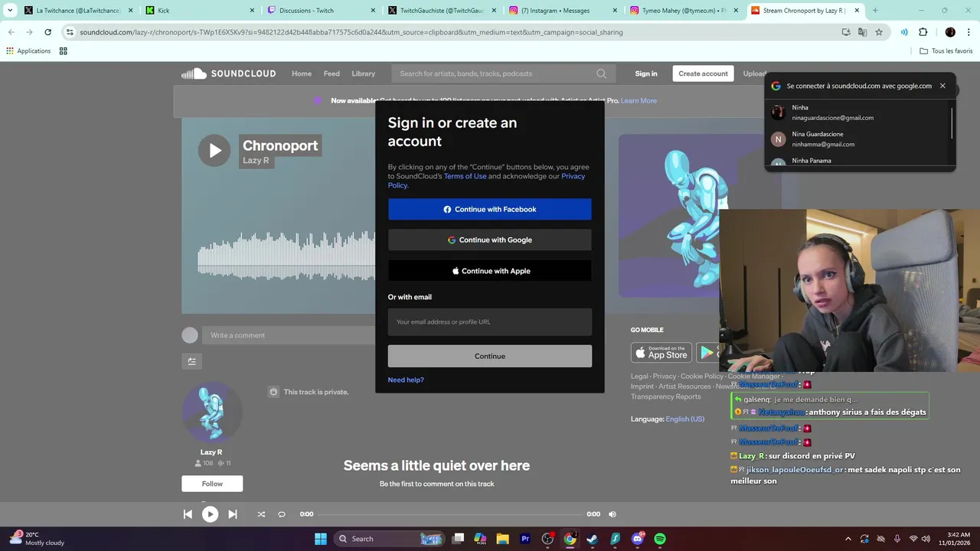This screenshot has width=980, height=551.
Task: Close the Google sign-in popup
Action: tap(942, 86)
